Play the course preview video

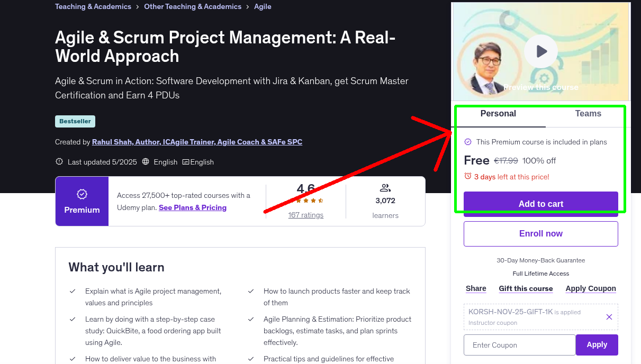click(540, 51)
